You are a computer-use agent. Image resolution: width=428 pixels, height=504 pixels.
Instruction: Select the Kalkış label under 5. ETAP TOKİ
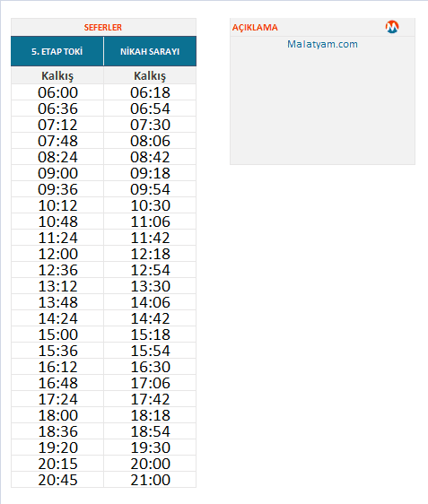57,76
